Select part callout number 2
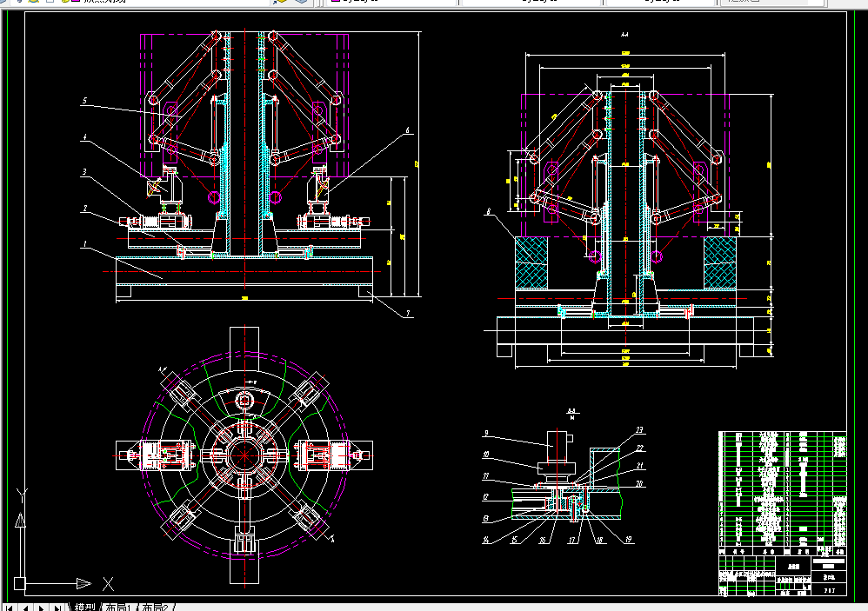 pos(84,209)
